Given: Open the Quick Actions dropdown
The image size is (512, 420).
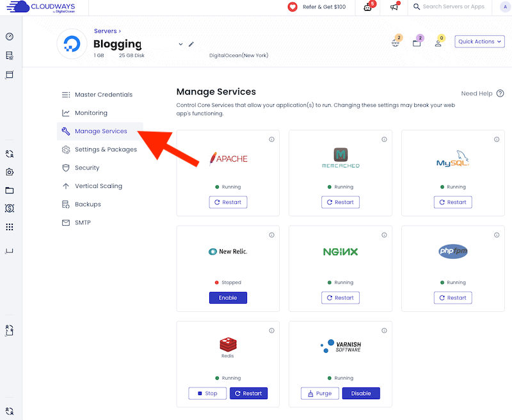Looking at the screenshot, I should coord(479,41).
